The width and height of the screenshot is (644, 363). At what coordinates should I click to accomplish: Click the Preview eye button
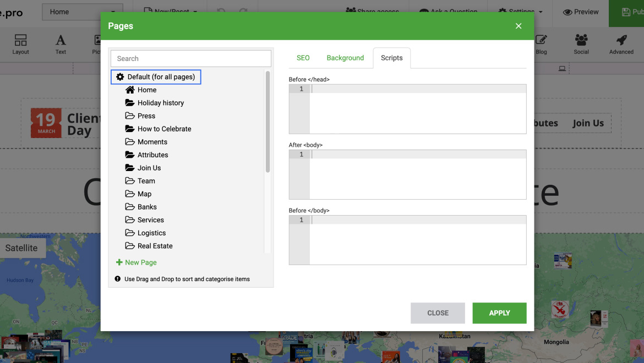point(581,12)
